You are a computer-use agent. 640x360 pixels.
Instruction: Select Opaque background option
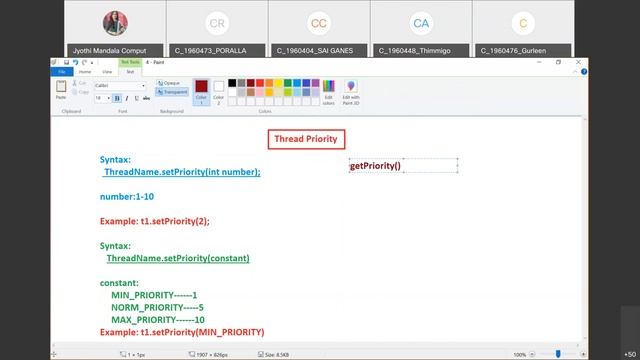pyautogui.click(x=169, y=83)
